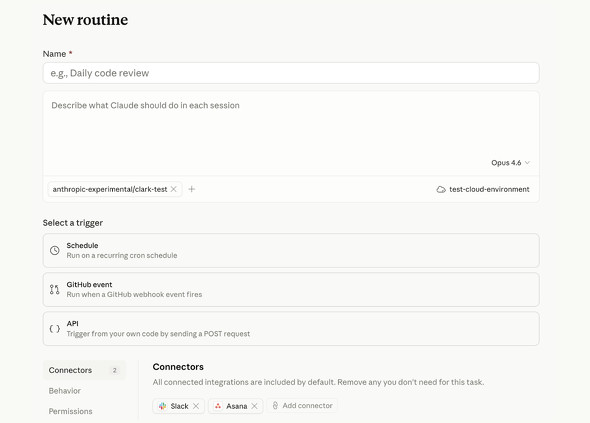Remove the Slack connector
590x423 pixels.
coord(196,406)
